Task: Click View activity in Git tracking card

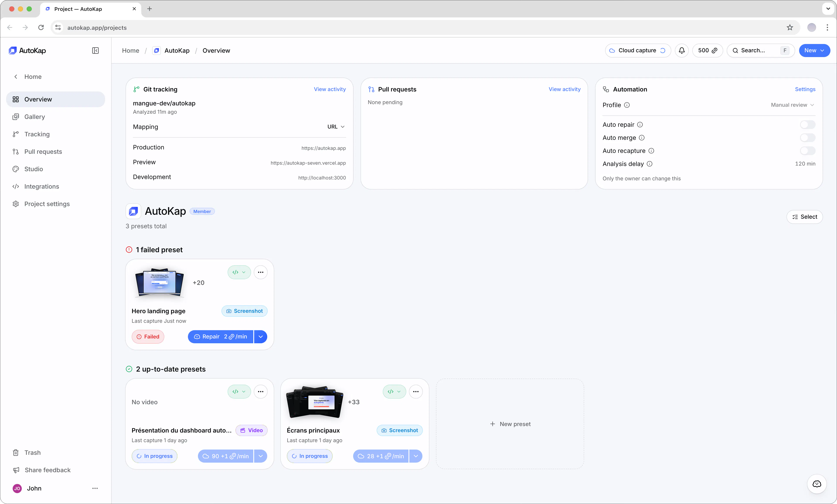Action: (x=330, y=89)
